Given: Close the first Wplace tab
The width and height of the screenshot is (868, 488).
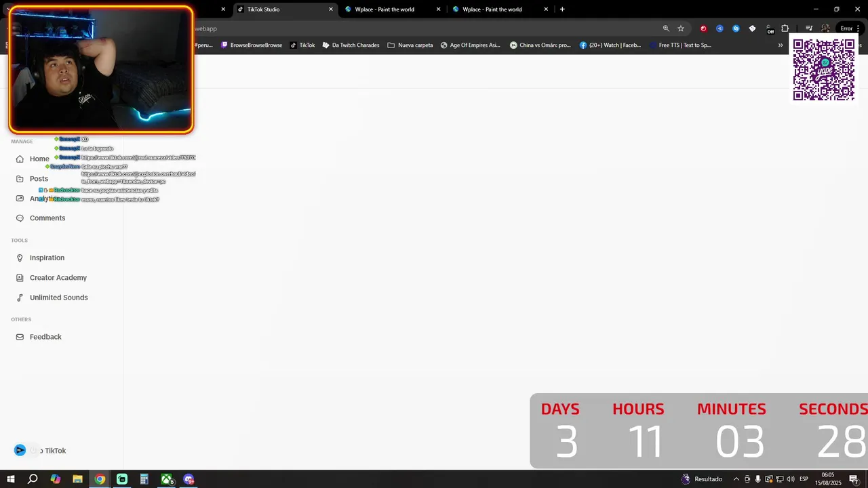Looking at the screenshot, I should 439,9.
